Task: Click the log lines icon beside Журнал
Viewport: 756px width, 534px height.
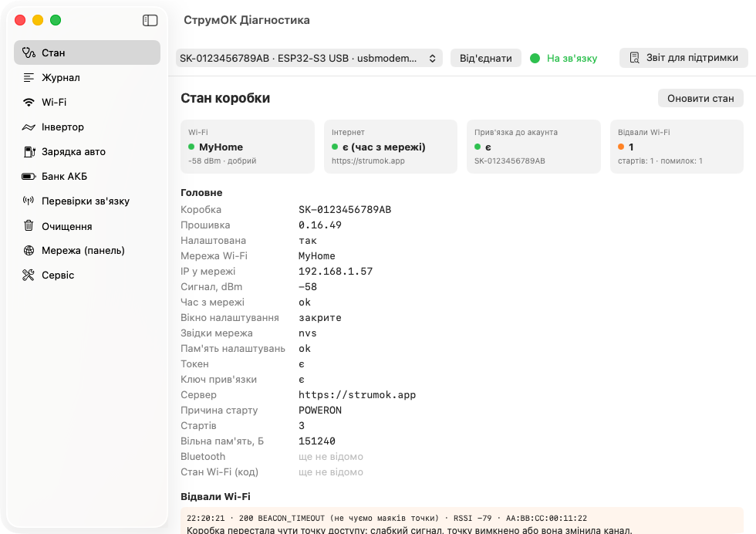Action: coord(29,77)
